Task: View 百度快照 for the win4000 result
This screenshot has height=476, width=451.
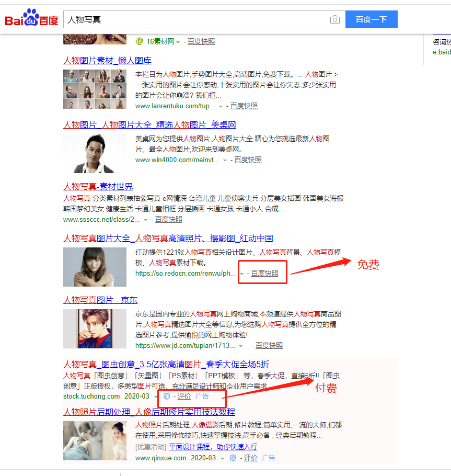Action: click(x=248, y=160)
